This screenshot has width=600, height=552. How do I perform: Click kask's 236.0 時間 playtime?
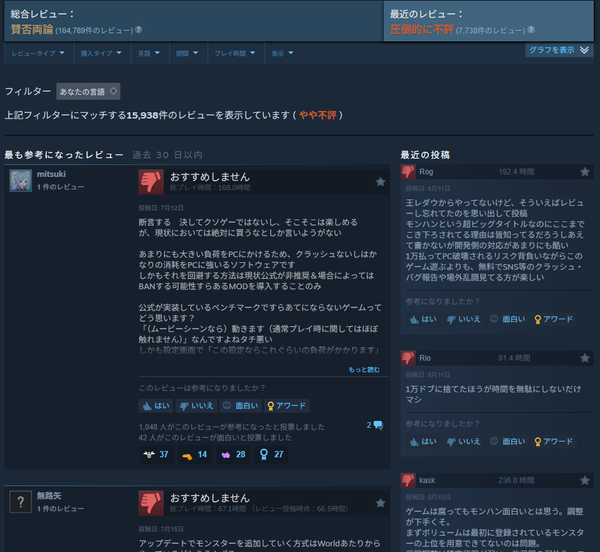click(516, 480)
